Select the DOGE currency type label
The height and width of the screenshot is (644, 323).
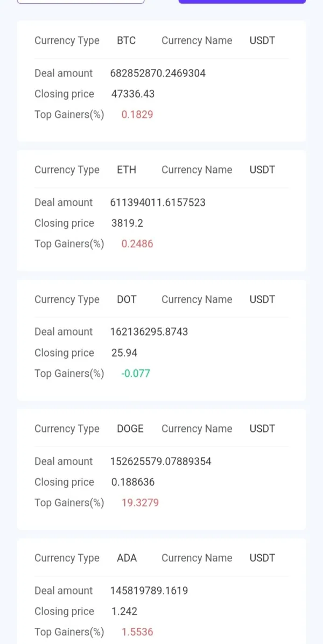point(130,429)
